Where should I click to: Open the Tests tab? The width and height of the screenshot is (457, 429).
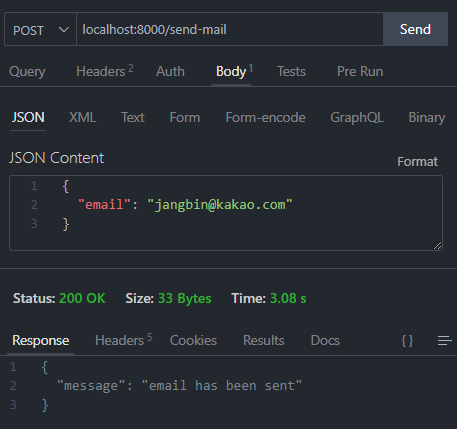[291, 71]
